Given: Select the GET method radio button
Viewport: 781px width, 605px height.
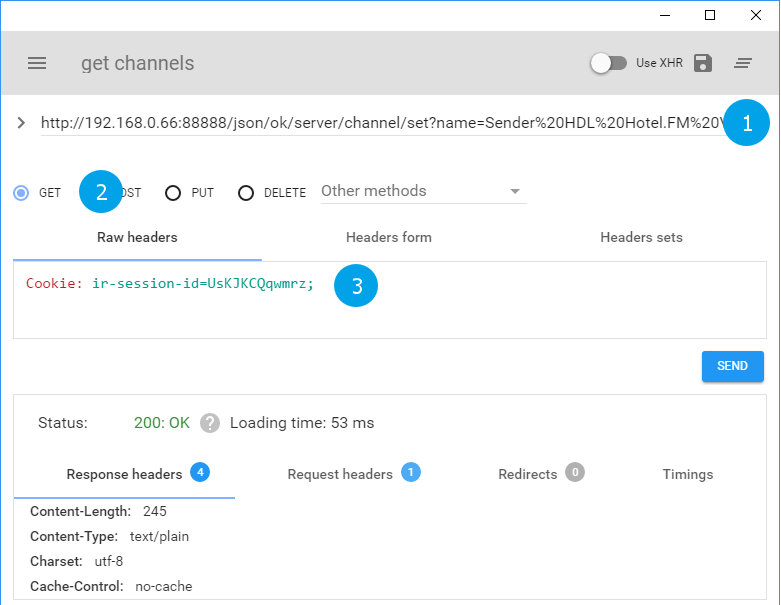Looking at the screenshot, I should tap(21, 193).
